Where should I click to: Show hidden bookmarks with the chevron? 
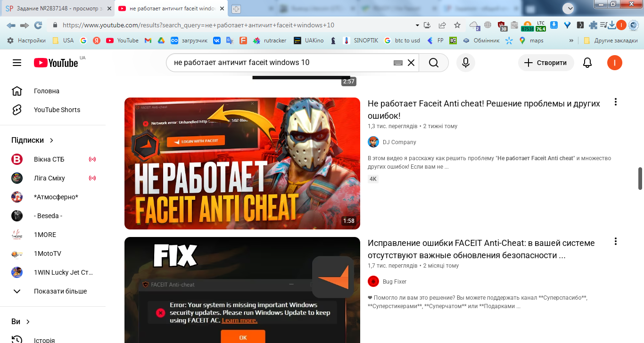point(572,41)
